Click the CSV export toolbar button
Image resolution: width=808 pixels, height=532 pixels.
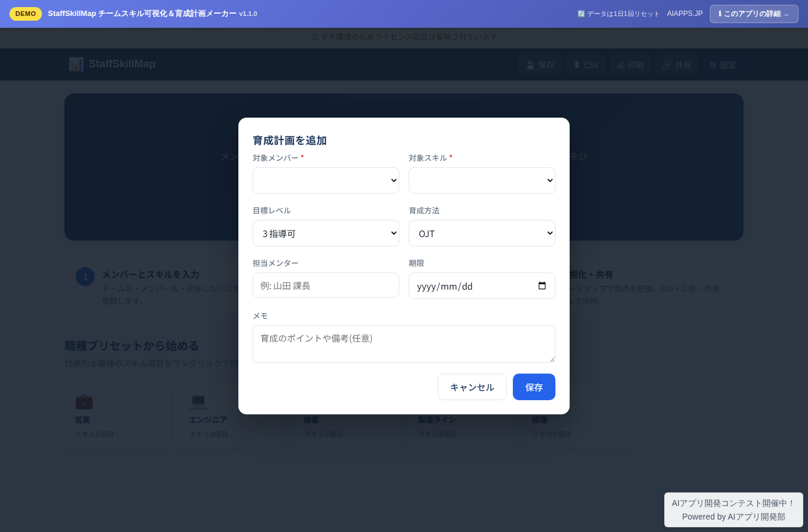coord(586,65)
